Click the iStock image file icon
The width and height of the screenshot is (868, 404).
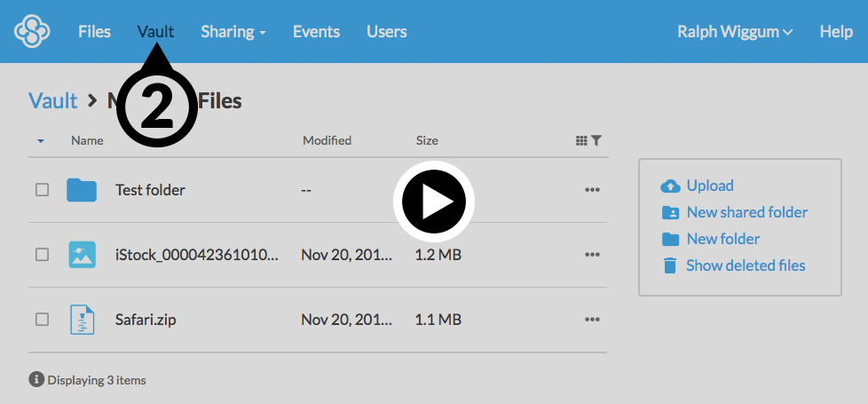click(x=82, y=255)
